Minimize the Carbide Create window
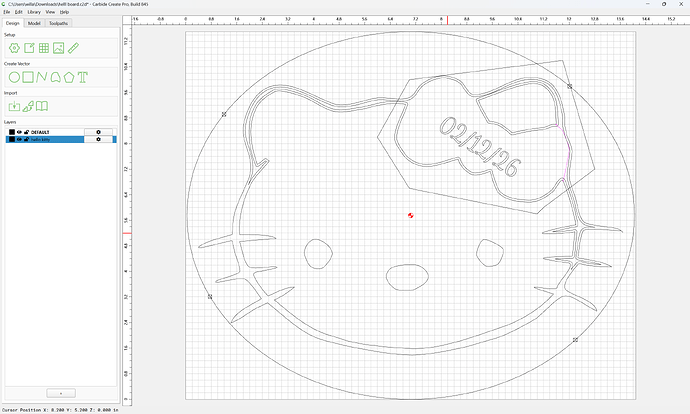The width and height of the screenshot is (690, 414). (x=648, y=4)
